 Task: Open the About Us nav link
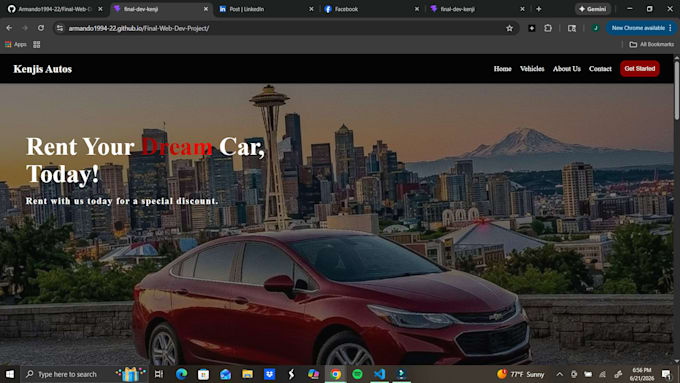(x=566, y=69)
